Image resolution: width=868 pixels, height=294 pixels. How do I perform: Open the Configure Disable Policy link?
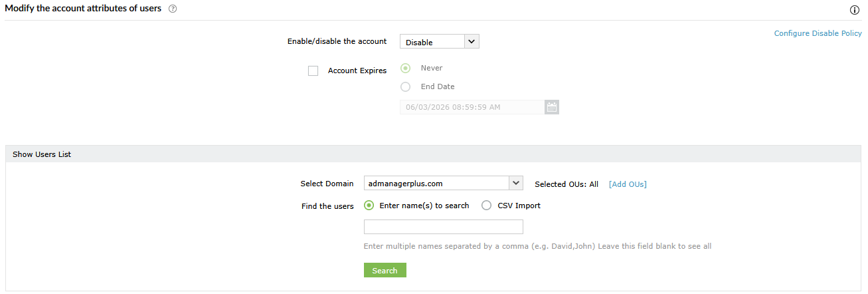coord(818,33)
